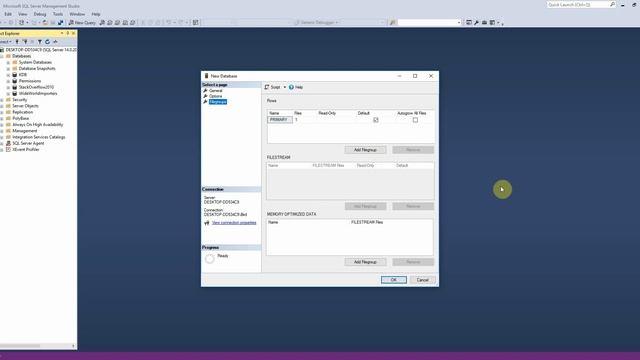This screenshot has width=640, height=360.
Task: Expand the Replication folder
Action: point(2,112)
